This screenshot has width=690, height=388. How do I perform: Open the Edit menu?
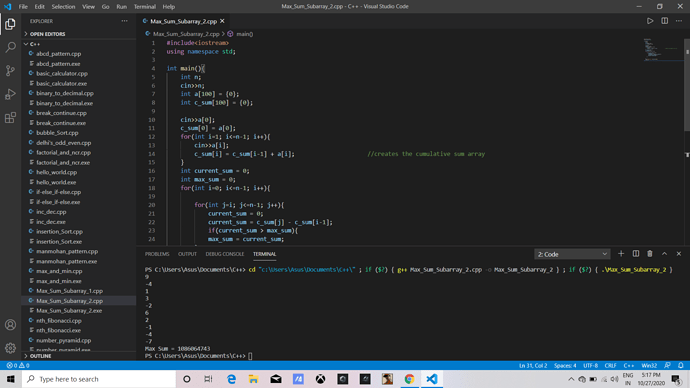[40, 7]
